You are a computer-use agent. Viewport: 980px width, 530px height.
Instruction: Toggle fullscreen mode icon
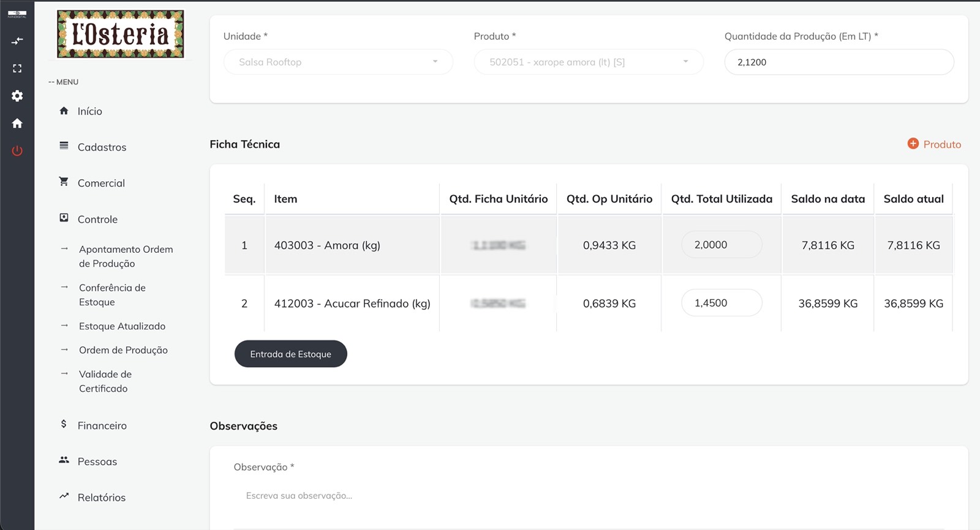tap(17, 69)
